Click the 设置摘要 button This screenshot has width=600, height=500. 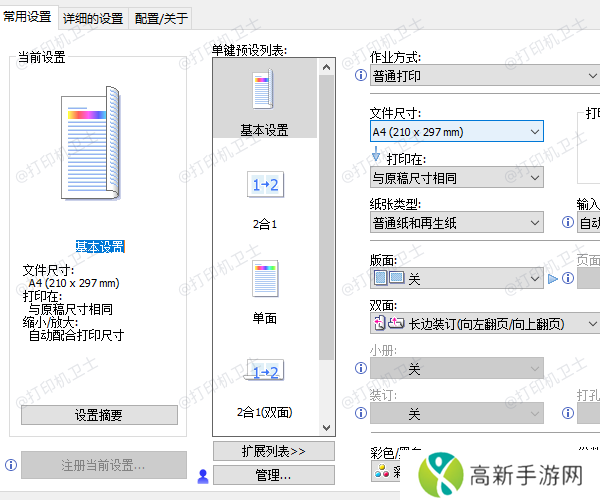(99, 415)
